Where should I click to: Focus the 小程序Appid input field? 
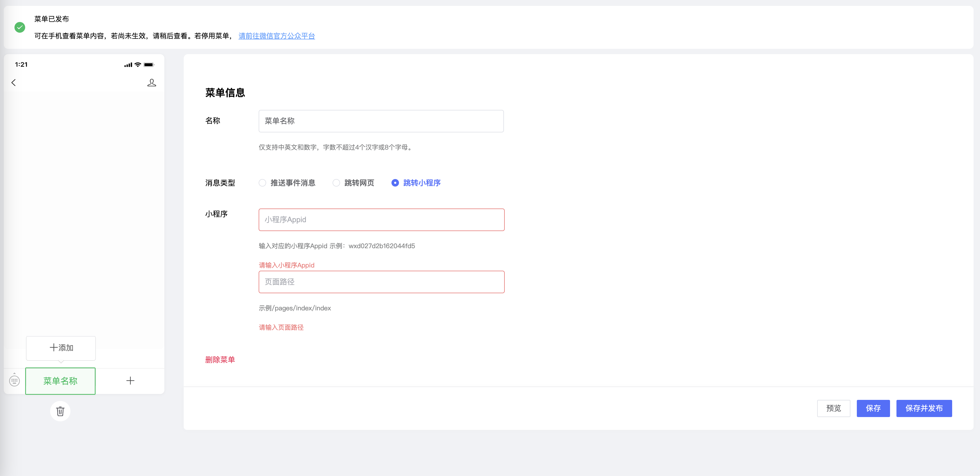coord(381,220)
